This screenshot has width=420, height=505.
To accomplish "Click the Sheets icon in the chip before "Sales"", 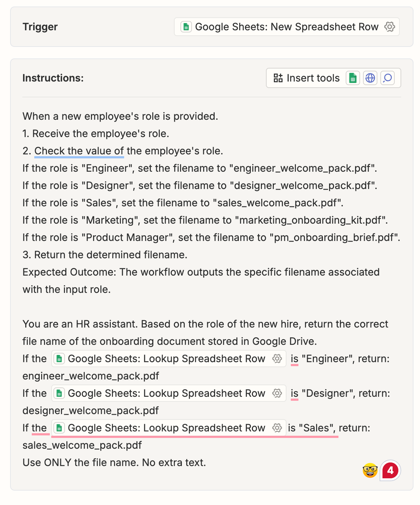I will (59, 428).
